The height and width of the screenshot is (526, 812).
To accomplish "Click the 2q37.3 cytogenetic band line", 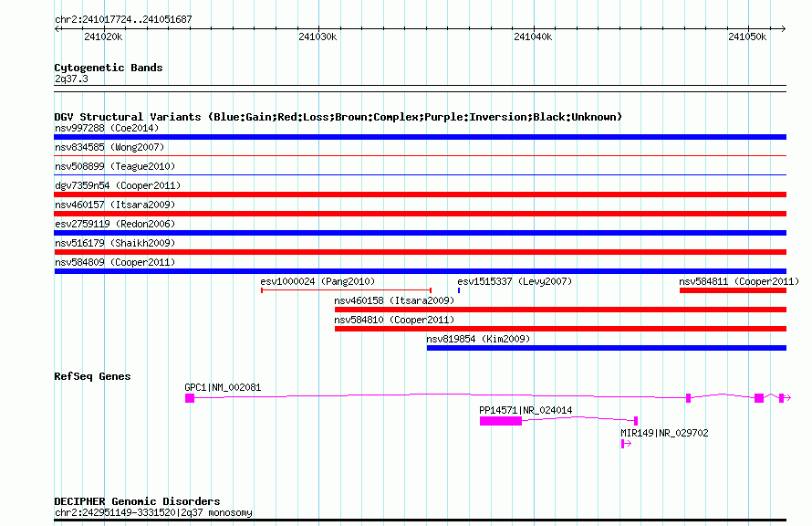I will pyautogui.click(x=420, y=89).
